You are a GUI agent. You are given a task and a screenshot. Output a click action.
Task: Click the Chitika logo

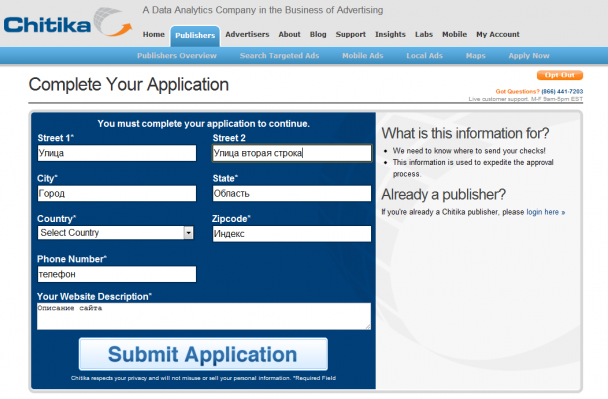(68, 23)
